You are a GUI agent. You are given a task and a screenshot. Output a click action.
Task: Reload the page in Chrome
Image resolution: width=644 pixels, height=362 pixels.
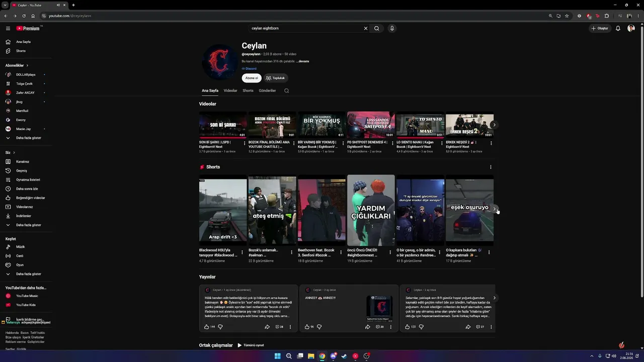(x=24, y=16)
